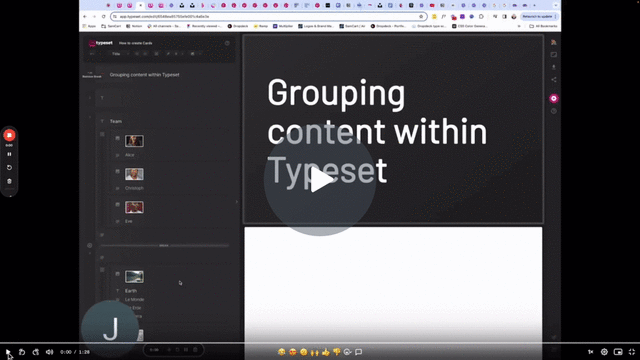Open the custom emoji reaction picker
This screenshot has width=640, height=360.
click(x=348, y=352)
